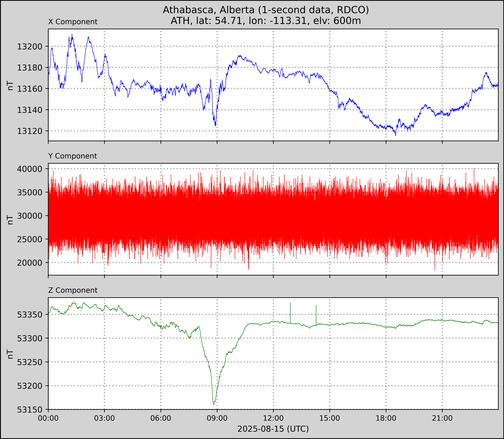504x439 pixels.
Task: Click the 30000 value on Y axis
Action: (30, 216)
